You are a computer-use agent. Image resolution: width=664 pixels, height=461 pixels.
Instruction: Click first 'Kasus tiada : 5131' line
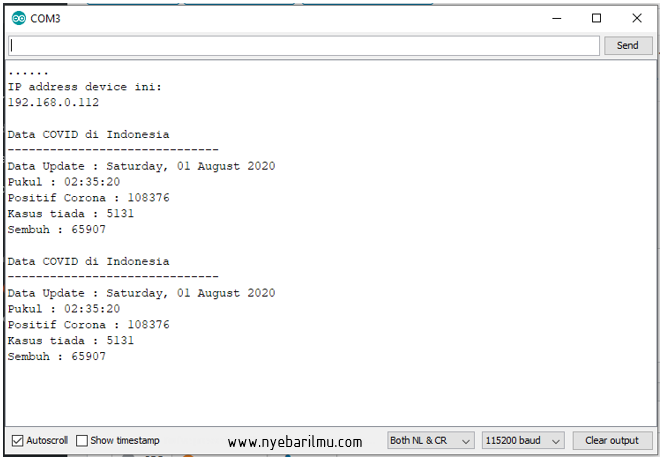point(71,213)
